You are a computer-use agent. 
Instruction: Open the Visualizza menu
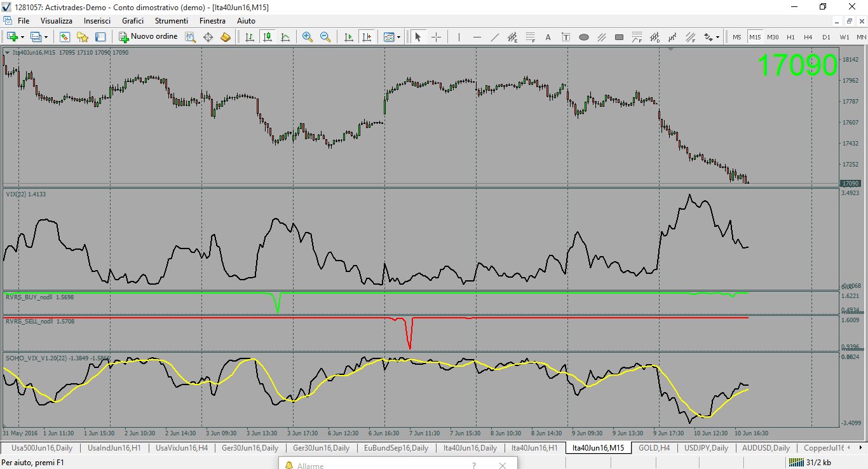coord(57,21)
